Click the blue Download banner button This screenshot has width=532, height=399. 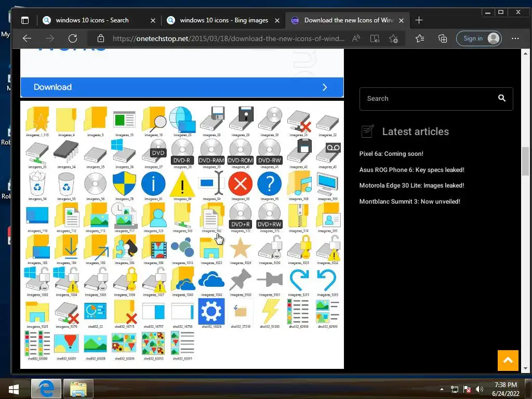[182, 87]
